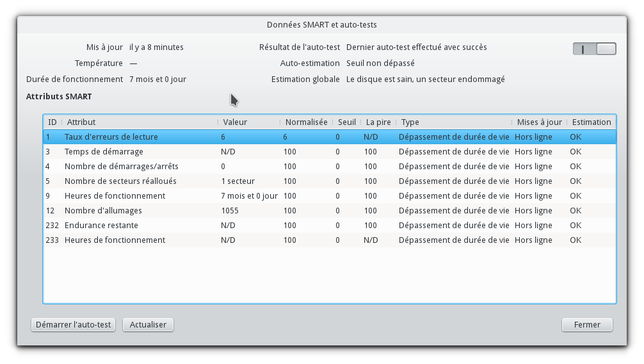The height and width of the screenshot is (364, 644).
Task: Select Heures de fonctionnement row with ID 9
Action: coord(330,196)
